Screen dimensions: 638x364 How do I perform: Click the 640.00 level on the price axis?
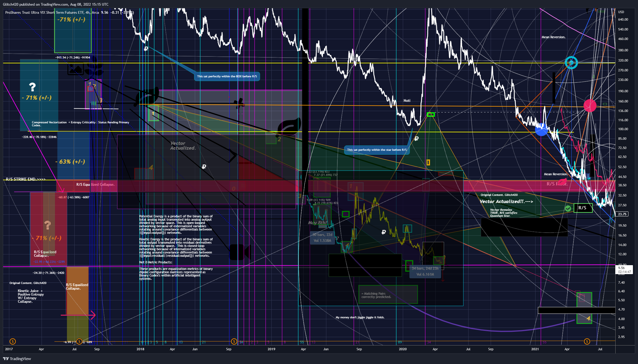click(x=623, y=19)
